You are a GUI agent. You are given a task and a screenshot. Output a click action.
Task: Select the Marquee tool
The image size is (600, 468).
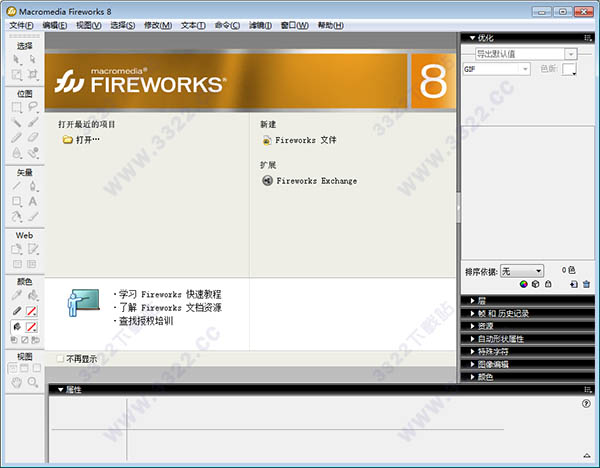[x=16, y=107]
